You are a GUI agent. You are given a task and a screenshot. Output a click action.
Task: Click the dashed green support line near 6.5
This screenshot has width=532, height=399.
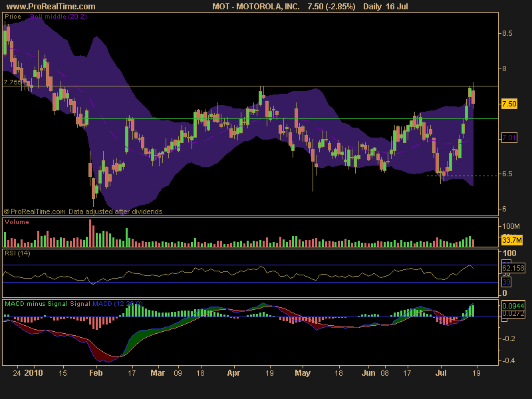(462, 176)
